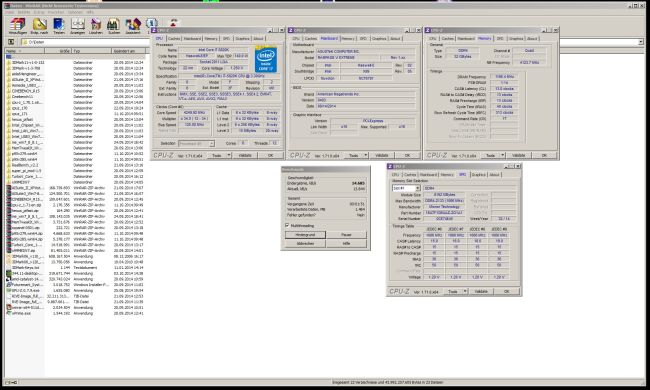Open Graphics tab in SPD CPU-Z window
Screen dimensions: 650x390
[478, 174]
